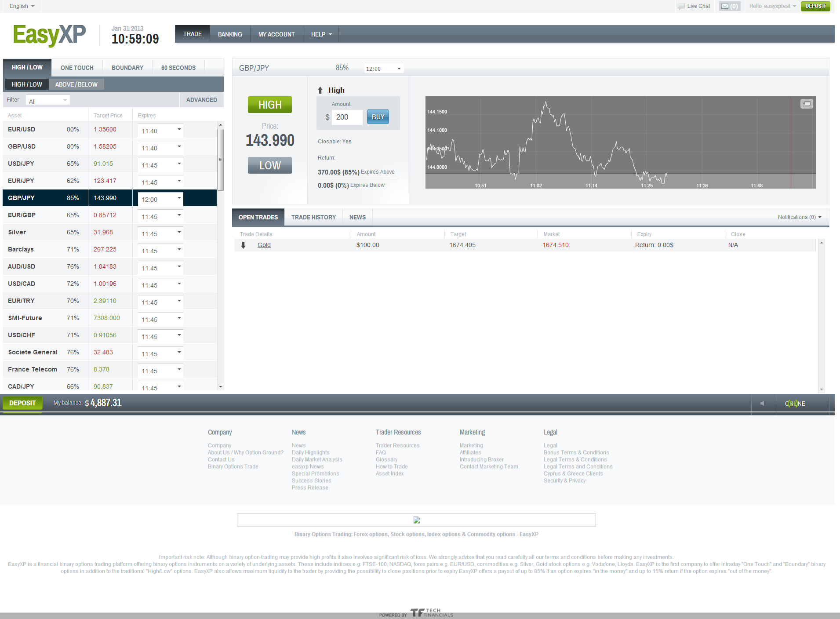Screen dimensions: 840x619
Task: Click the ADVANCED filter button
Action: (201, 100)
